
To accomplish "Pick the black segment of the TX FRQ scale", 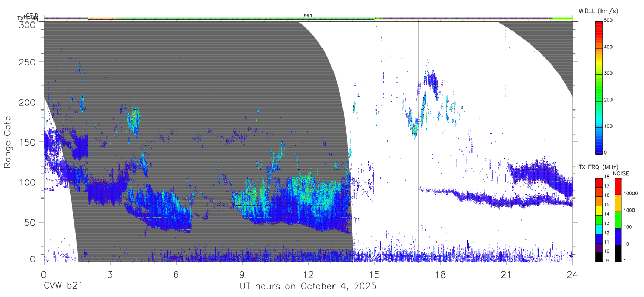I will click(599, 258).
